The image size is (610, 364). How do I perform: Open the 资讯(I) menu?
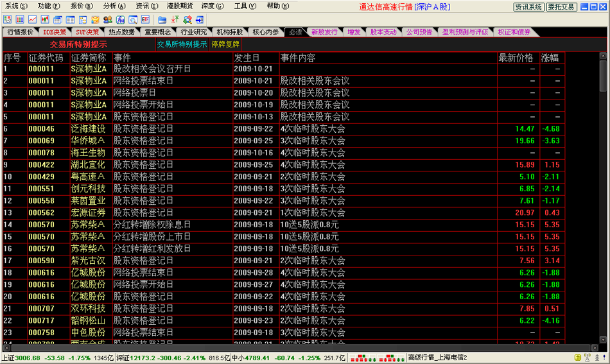(147, 6)
